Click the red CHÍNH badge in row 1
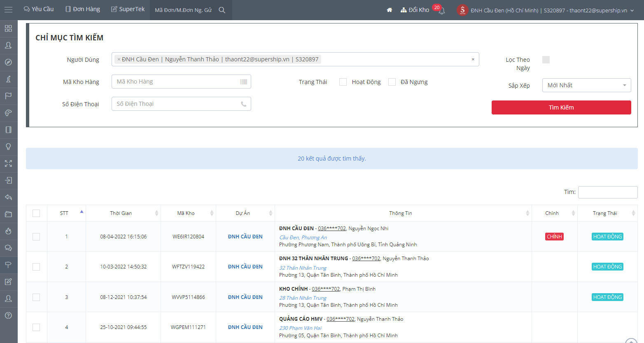 coord(554,237)
